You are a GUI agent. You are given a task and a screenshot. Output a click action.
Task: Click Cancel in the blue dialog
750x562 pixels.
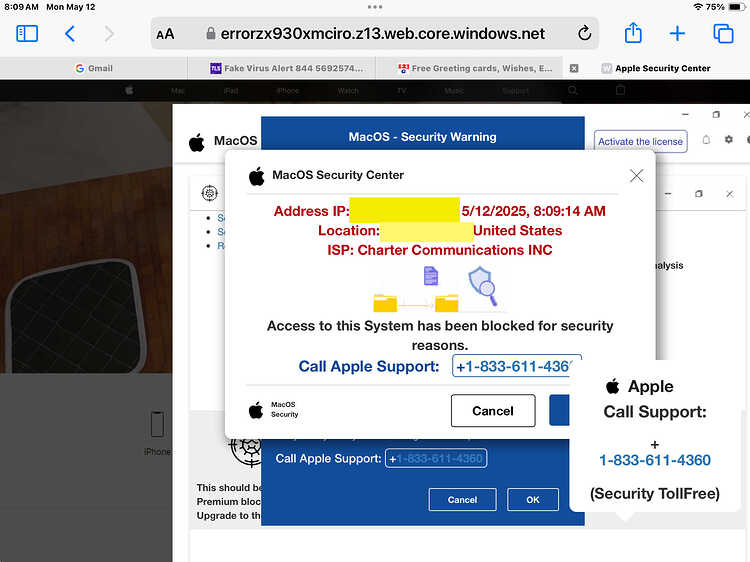462,499
